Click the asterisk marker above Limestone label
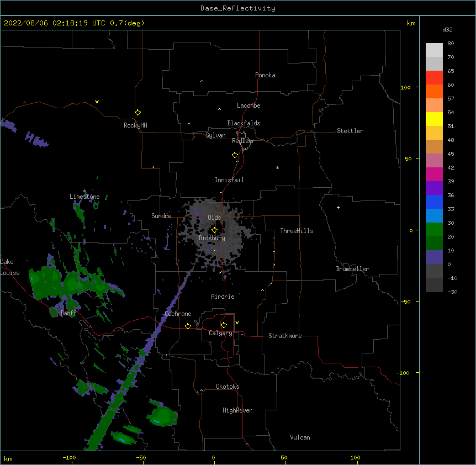Viewport: 476px width, 465px height. point(84,191)
